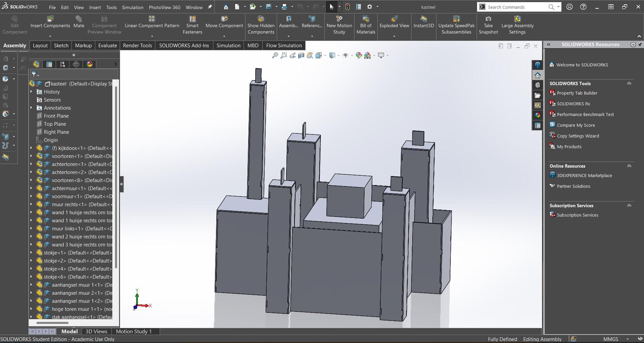Click the feature tree vertical scrollbar
The image size is (644, 343).
[116, 178]
